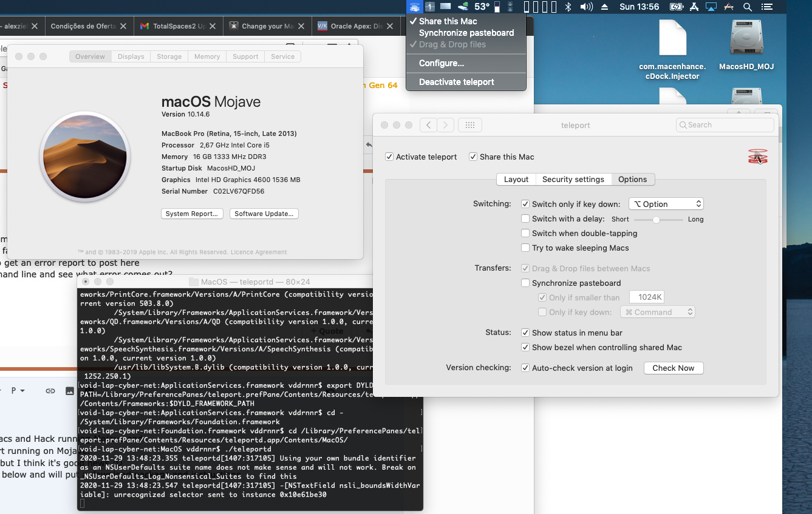The width and height of the screenshot is (812, 514).
Task: Click the Search field in teleport window
Action: coord(725,125)
